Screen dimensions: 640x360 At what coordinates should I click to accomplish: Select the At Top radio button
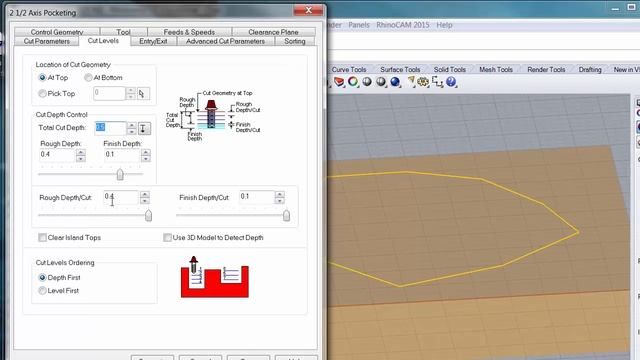coord(42,78)
